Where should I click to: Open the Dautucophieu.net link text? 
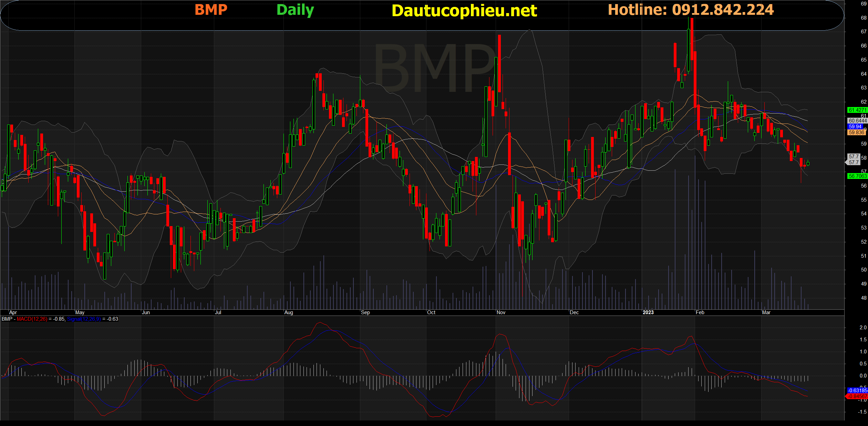[464, 11]
